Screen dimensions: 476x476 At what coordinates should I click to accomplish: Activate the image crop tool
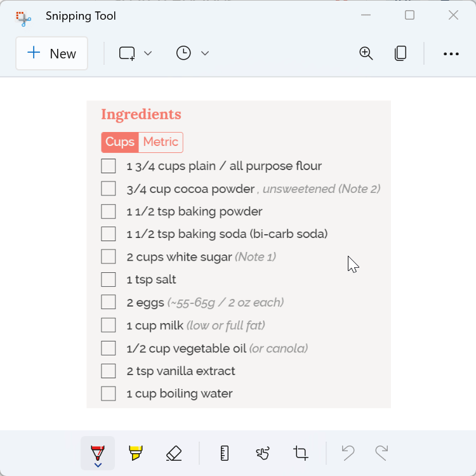[300, 453]
